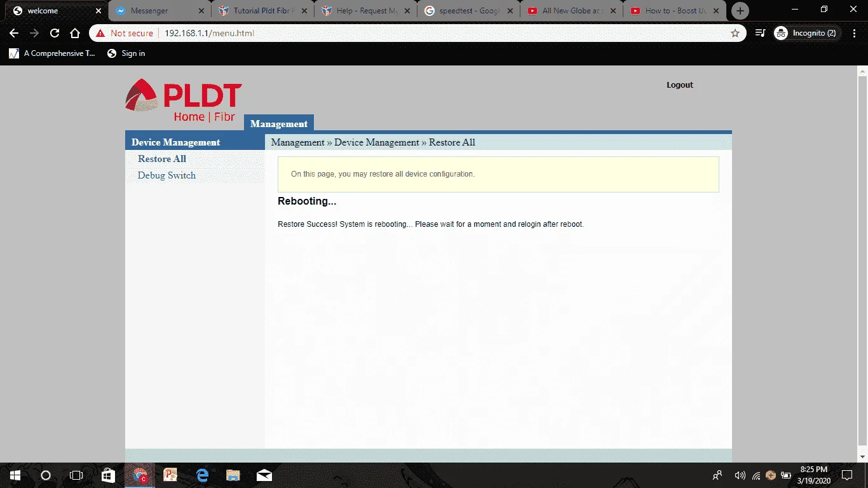Open the Mail app from taskbar
868x488 pixels.
click(x=264, y=475)
